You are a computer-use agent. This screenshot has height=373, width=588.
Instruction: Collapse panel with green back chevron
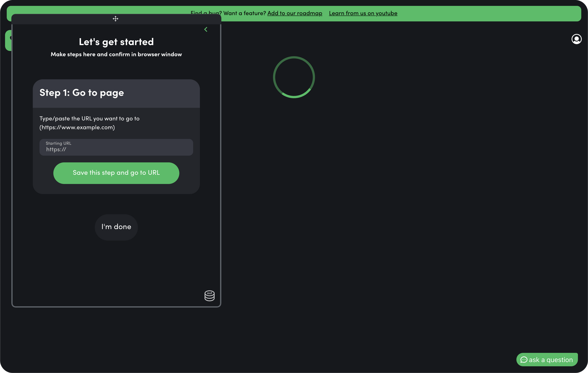click(x=206, y=30)
